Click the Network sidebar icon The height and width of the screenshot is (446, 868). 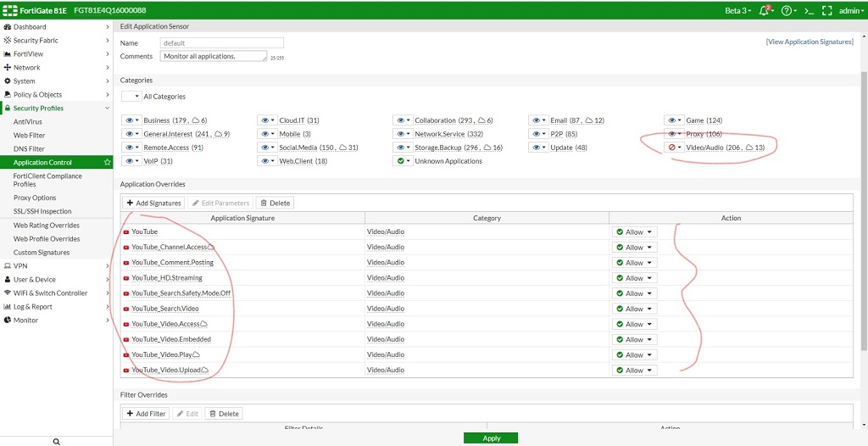pyautogui.click(x=7, y=68)
